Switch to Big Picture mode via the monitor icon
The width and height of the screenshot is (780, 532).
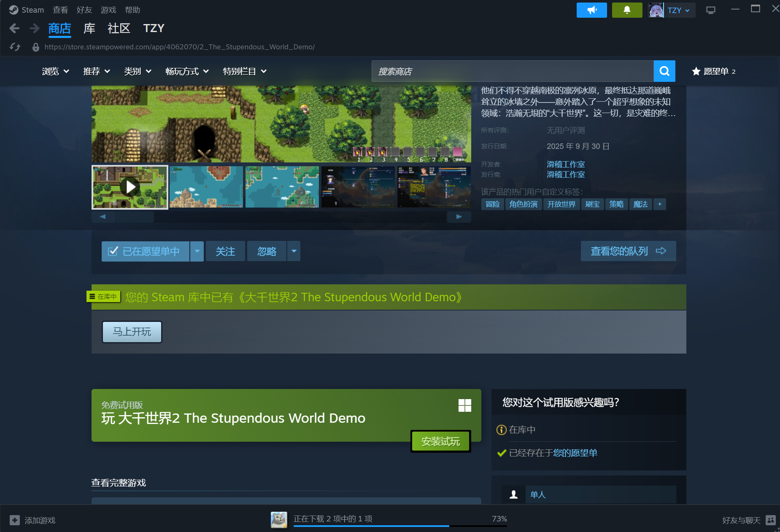(x=711, y=10)
